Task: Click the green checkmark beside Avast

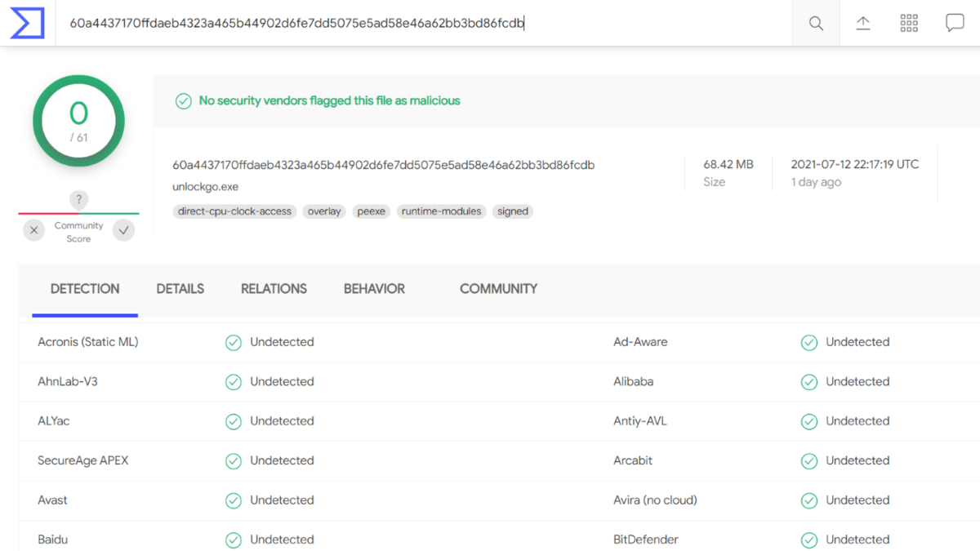Action: (x=234, y=500)
